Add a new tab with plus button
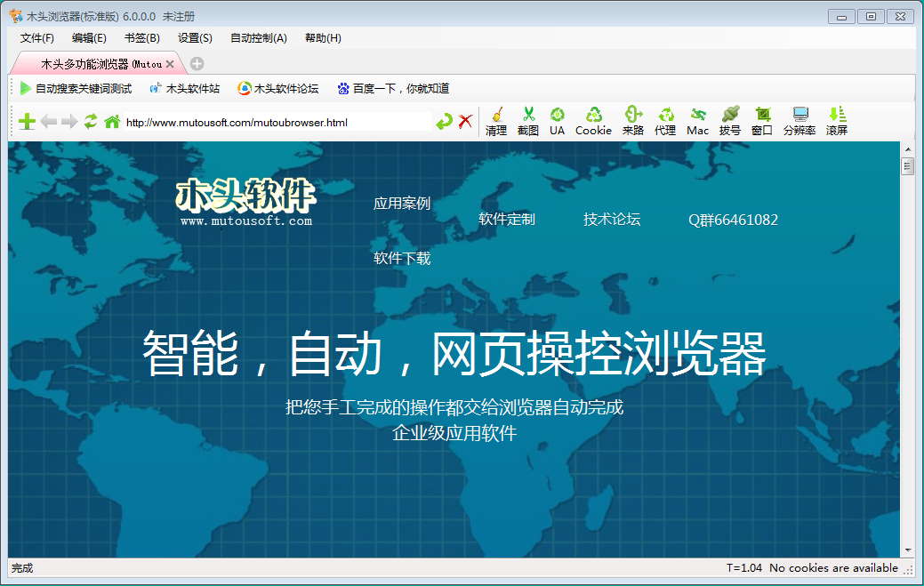924x586 pixels. click(x=197, y=63)
